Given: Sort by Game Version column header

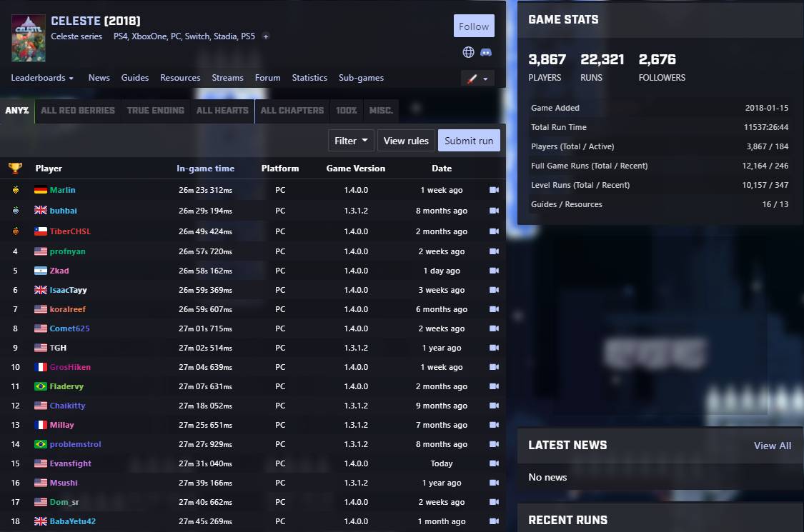Looking at the screenshot, I should point(356,168).
